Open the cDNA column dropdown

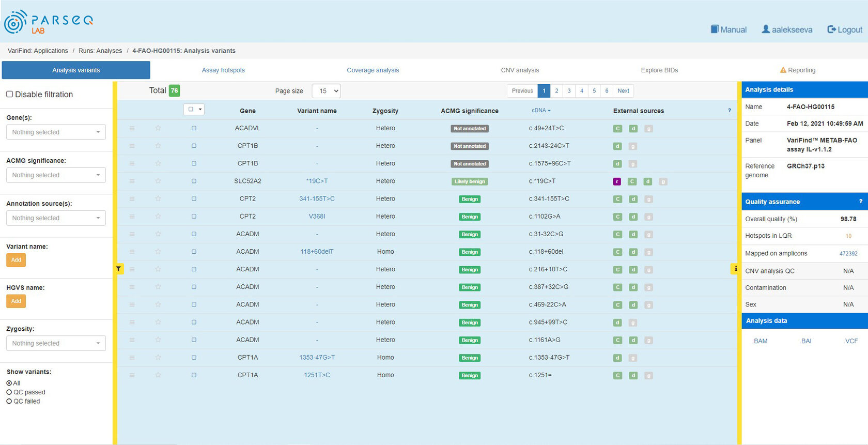point(541,110)
